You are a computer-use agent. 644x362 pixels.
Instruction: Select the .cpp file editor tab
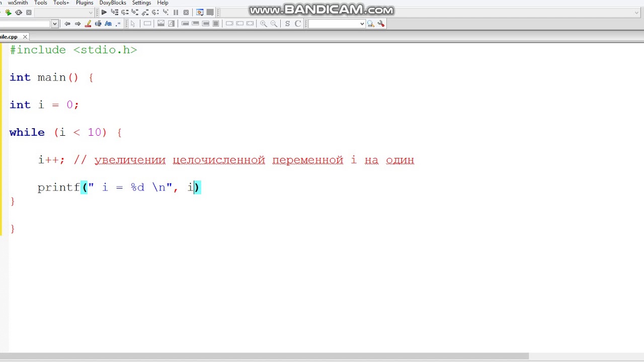[x=9, y=37]
